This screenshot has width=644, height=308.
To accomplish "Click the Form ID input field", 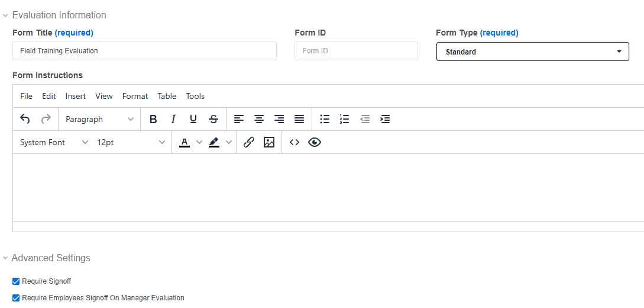I will coord(356,51).
